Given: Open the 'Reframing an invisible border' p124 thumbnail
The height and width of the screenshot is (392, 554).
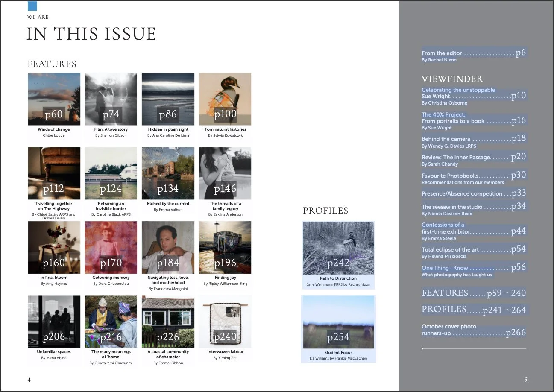Looking at the screenshot, I should tap(111, 173).
